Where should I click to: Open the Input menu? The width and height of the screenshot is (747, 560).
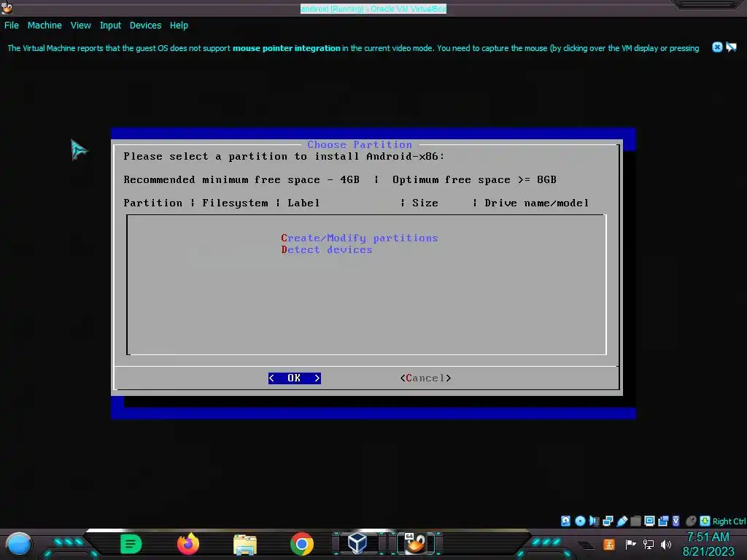[x=110, y=26]
